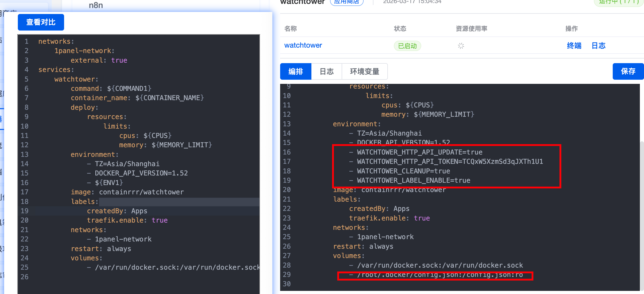Viewport: 644px width, 294px height.
Task: Click the /root/.docker/config.json volume line
Action: (439, 275)
